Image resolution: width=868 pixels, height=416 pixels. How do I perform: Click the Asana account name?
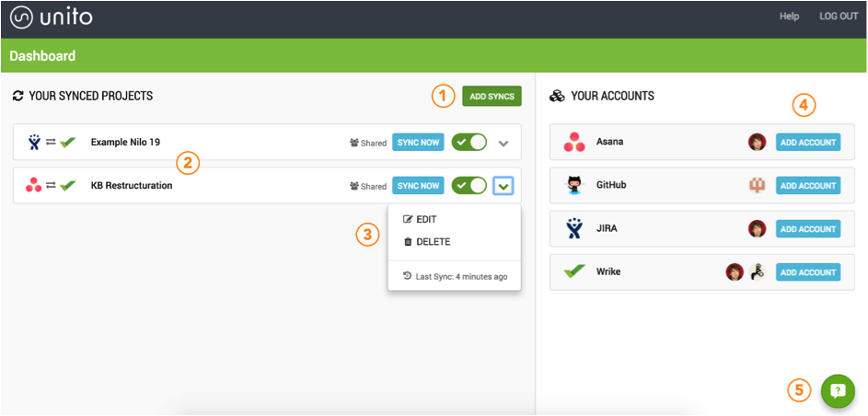(x=610, y=142)
